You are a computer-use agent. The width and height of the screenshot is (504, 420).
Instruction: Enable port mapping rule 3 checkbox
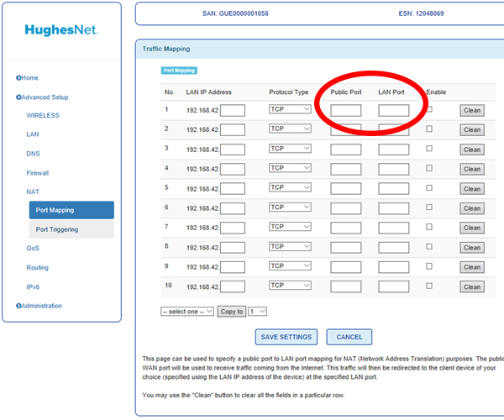pos(429,149)
